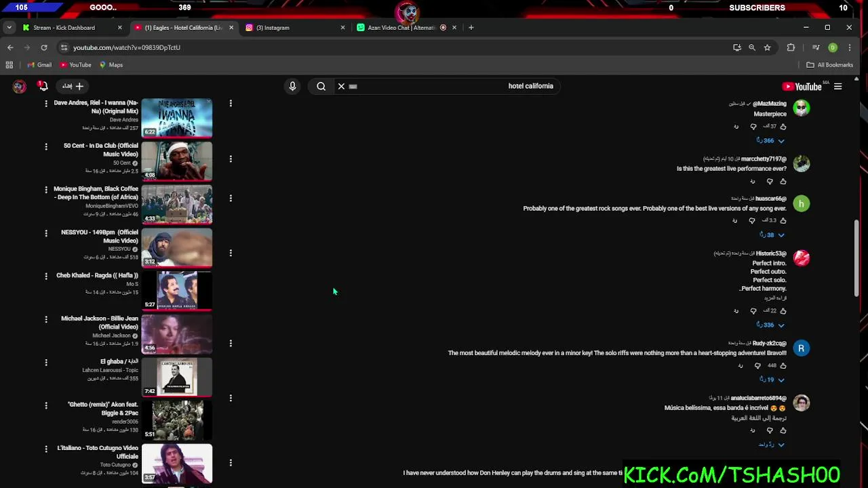
Task: Click the search magnifier icon on YouTube
Action: point(321,86)
